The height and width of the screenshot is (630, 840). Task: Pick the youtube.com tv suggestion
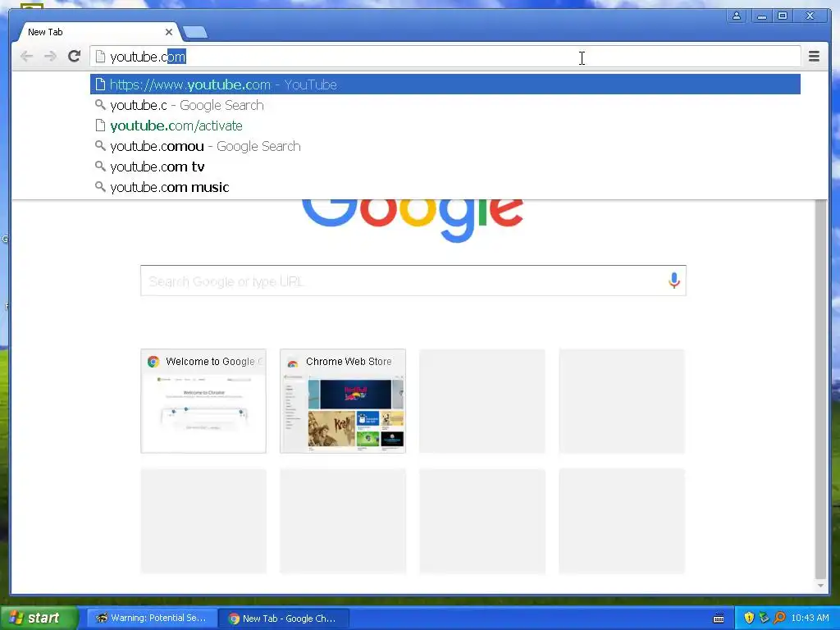[x=445, y=167]
